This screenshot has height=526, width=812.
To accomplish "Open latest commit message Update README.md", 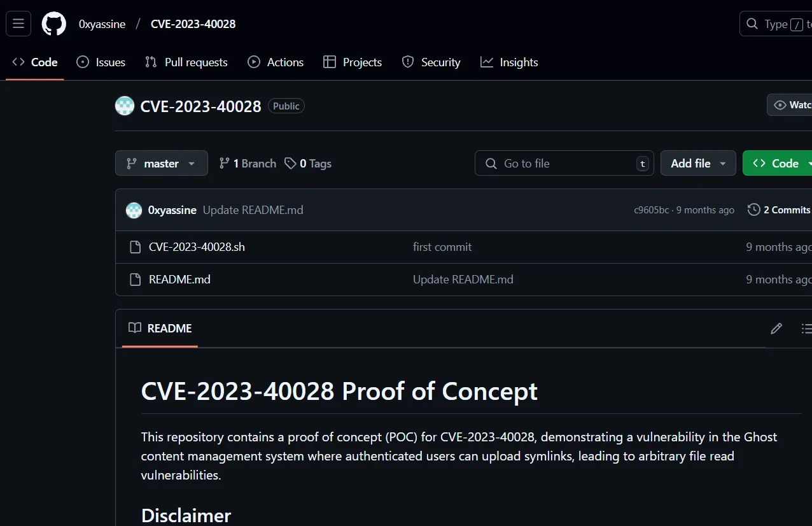I will coord(253,210).
